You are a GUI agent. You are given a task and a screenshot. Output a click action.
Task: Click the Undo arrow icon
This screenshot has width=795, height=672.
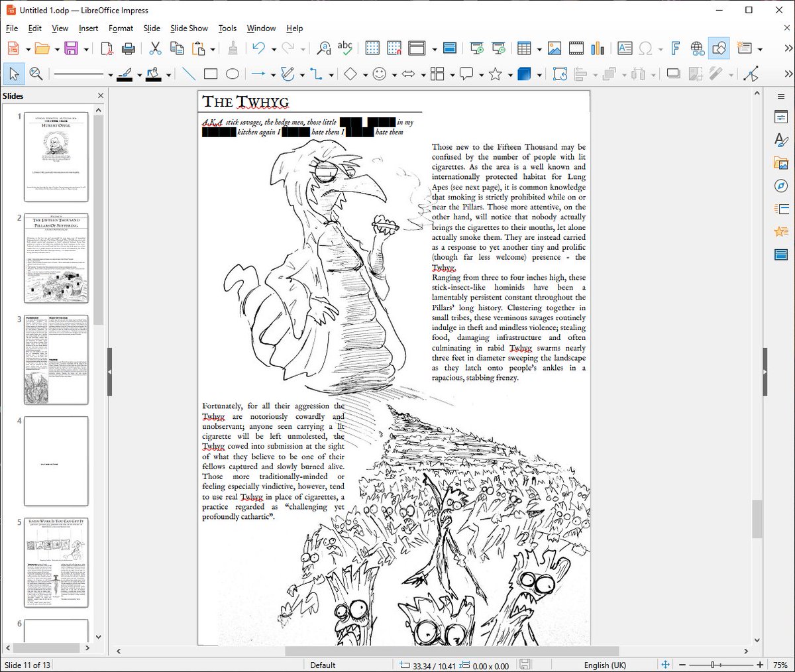click(258, 48)
